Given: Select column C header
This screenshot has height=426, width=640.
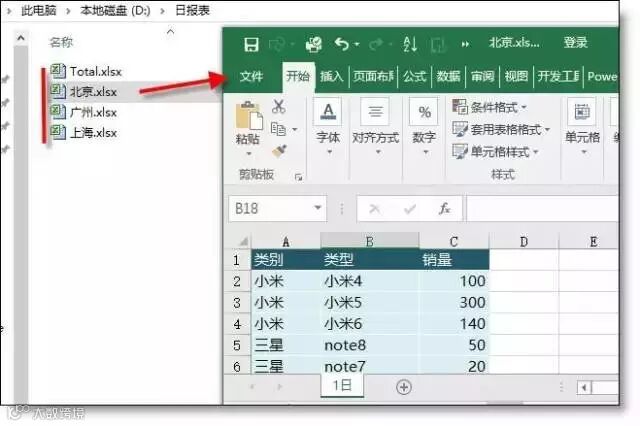Looking at the screenshot, I should click(454, 241).
